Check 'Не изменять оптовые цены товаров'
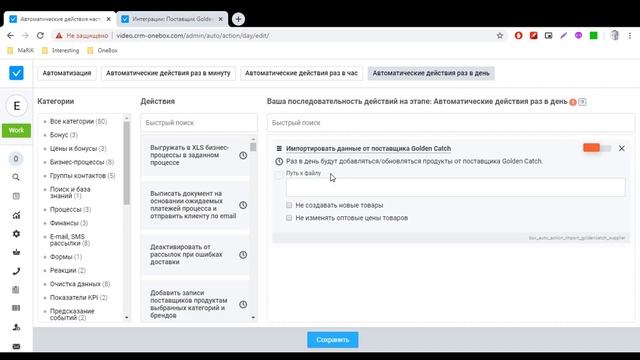640x360 pixels. pos(289,218)
